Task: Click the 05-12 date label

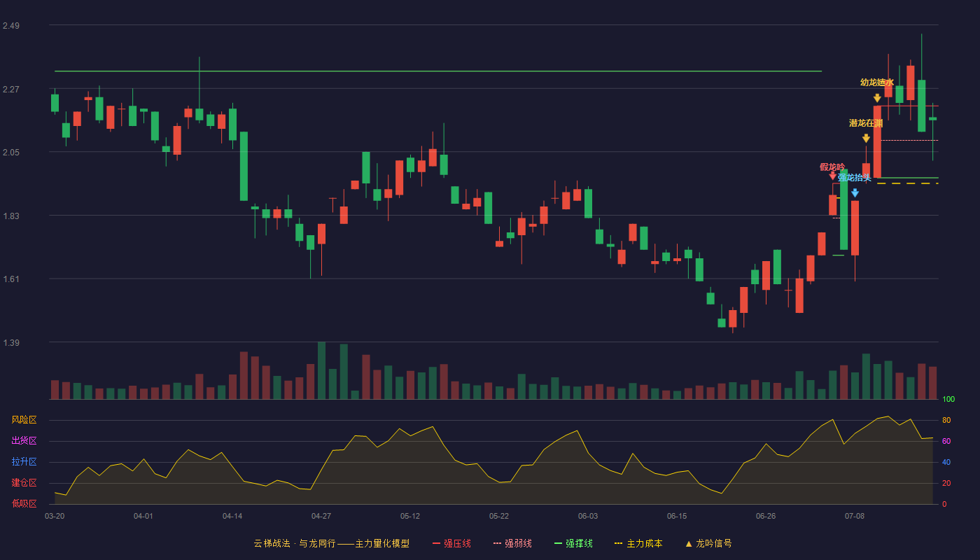Action: click(410, 516)
